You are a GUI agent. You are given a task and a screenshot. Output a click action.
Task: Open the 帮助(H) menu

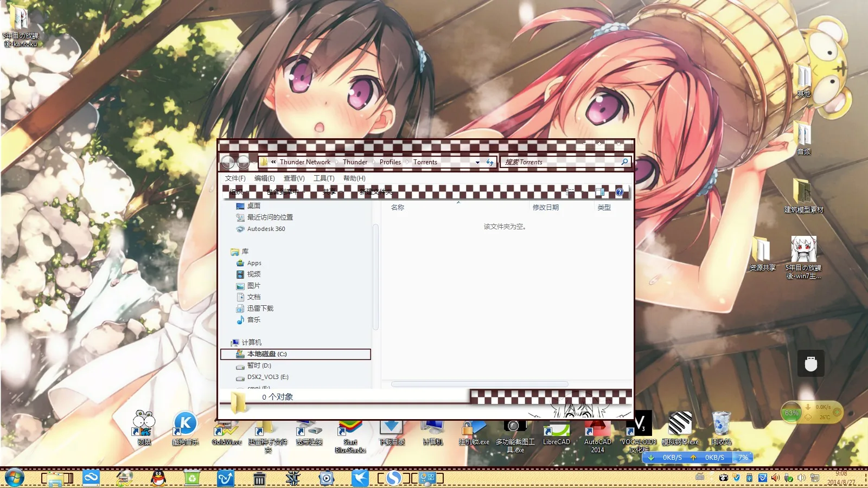[354, 178]
